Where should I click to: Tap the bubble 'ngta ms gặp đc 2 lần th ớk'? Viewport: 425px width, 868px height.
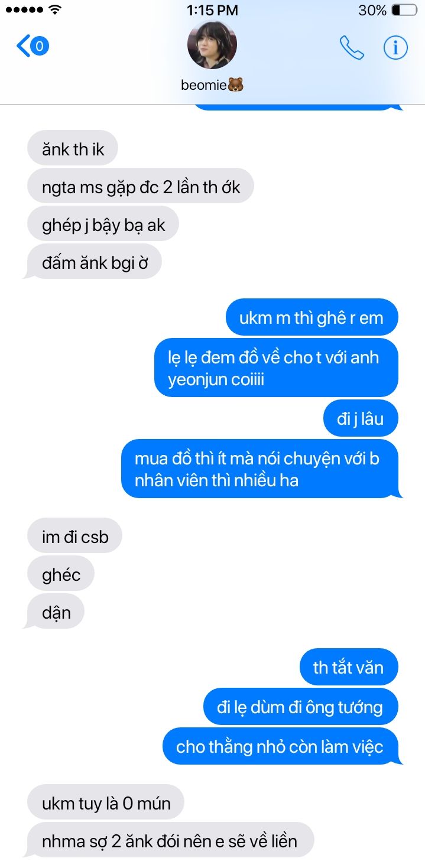[x=141, y=187]
